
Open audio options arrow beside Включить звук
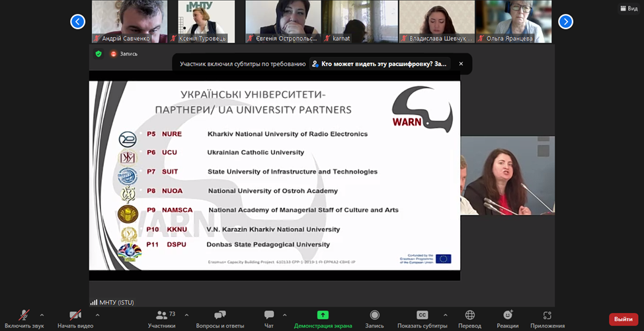click(x=42, y=315)
